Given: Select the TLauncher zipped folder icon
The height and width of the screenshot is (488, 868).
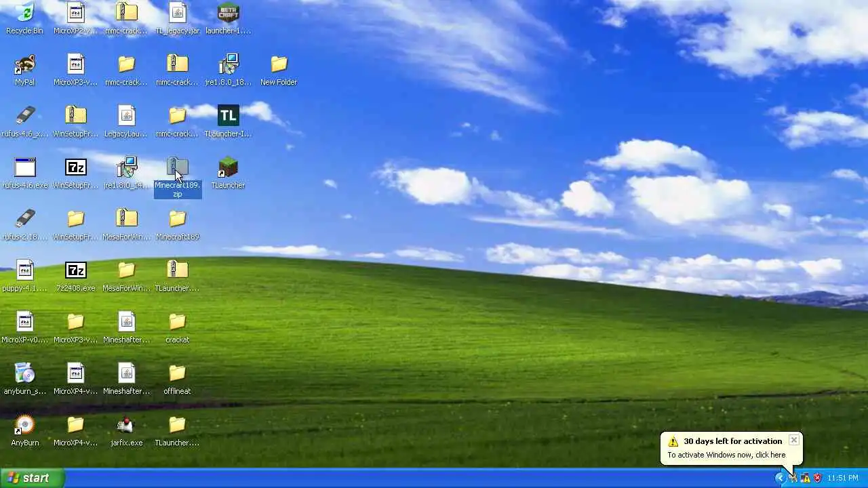Looking at the screenshot, I should pos(177,270).
